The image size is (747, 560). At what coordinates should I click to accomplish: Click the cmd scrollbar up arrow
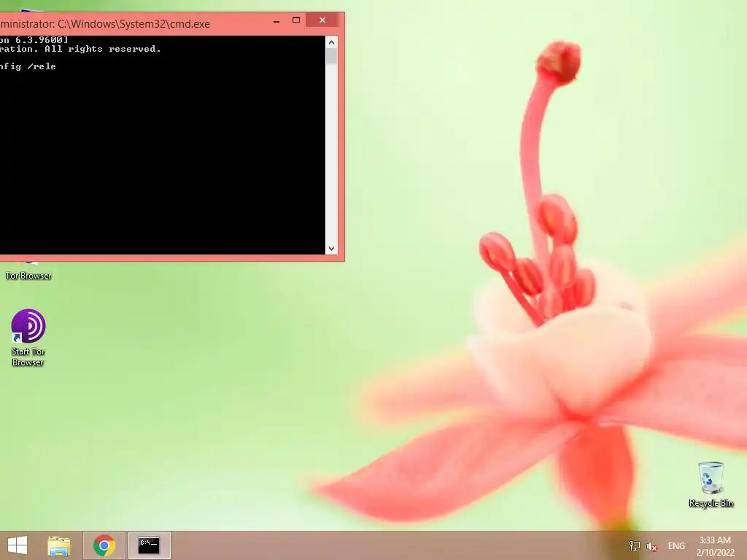332,42
